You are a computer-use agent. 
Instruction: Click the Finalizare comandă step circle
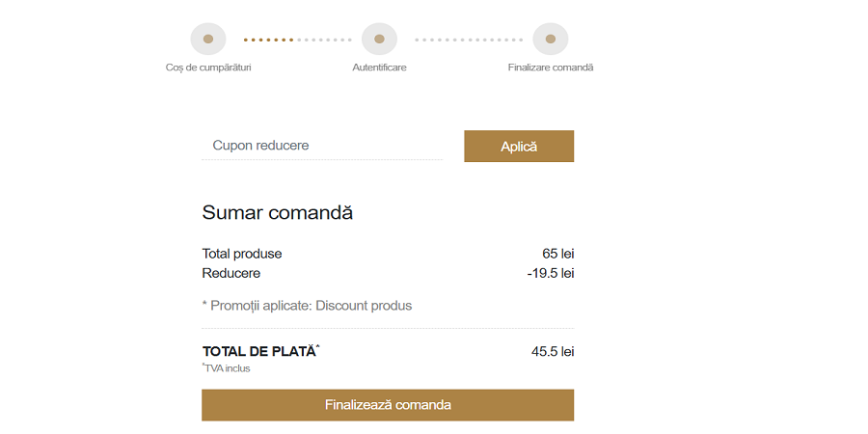[x=550, y=40]
